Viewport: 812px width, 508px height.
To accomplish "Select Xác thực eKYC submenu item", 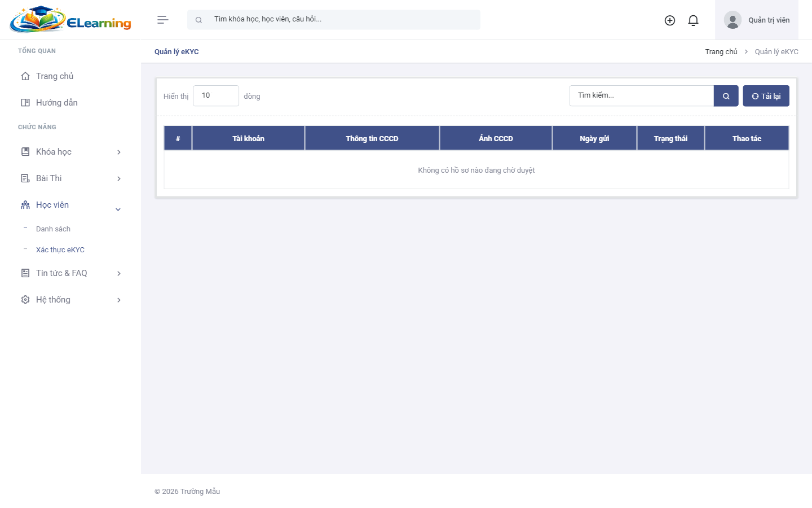I will coord(60,250).
